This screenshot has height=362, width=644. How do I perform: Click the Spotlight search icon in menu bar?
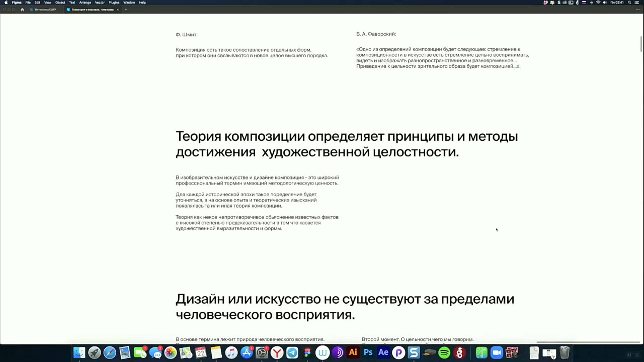[630, 2]
